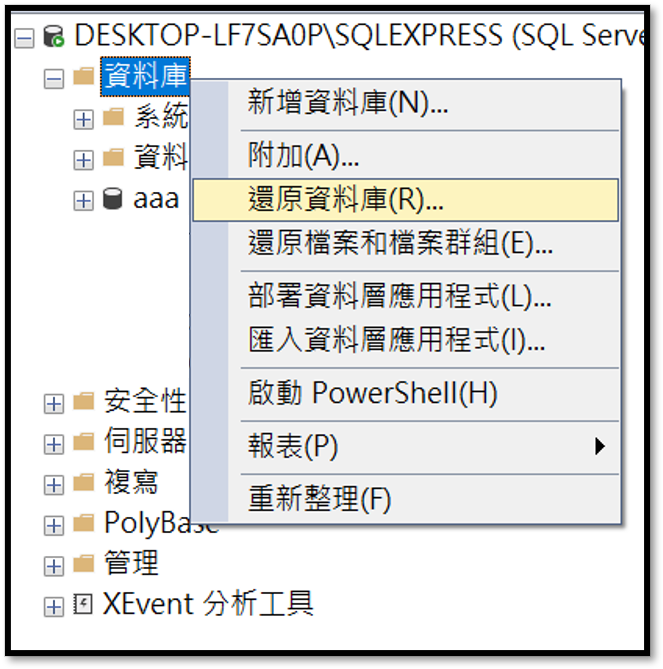Click the SQL Server instance icon

(x=56, y=38)
